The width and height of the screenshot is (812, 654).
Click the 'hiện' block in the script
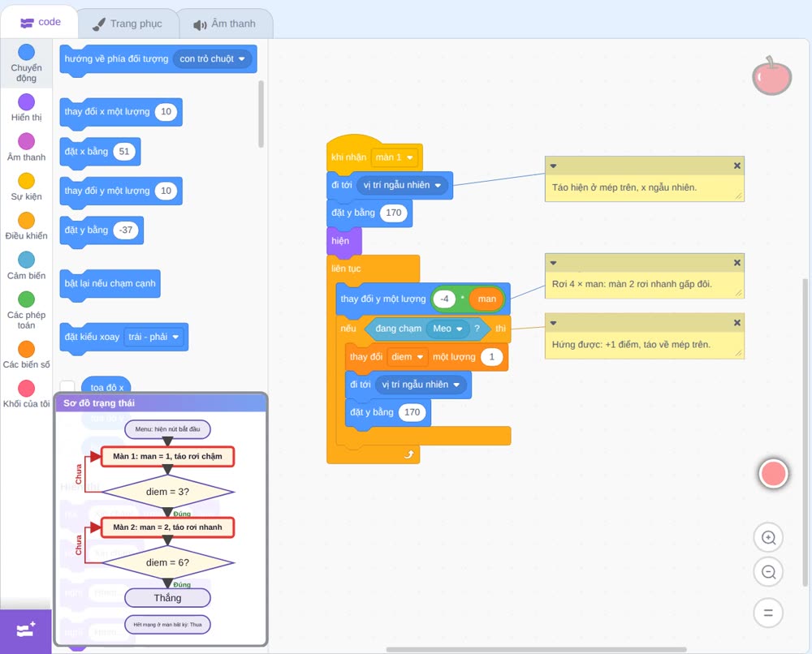pos(343,241)
